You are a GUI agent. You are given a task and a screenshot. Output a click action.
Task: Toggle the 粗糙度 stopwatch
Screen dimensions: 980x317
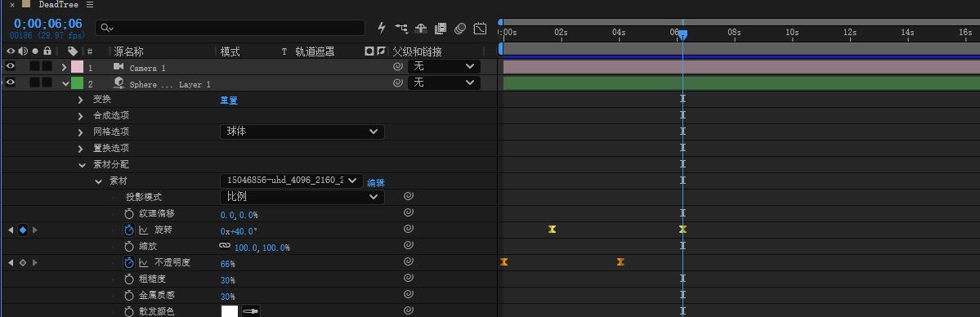pyautogui.click(x=129, y=279)
